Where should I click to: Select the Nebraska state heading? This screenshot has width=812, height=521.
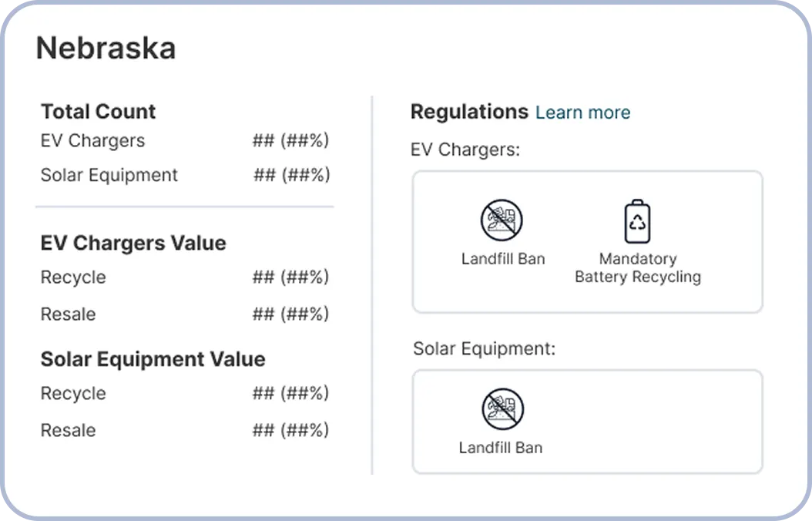[106, 48]
